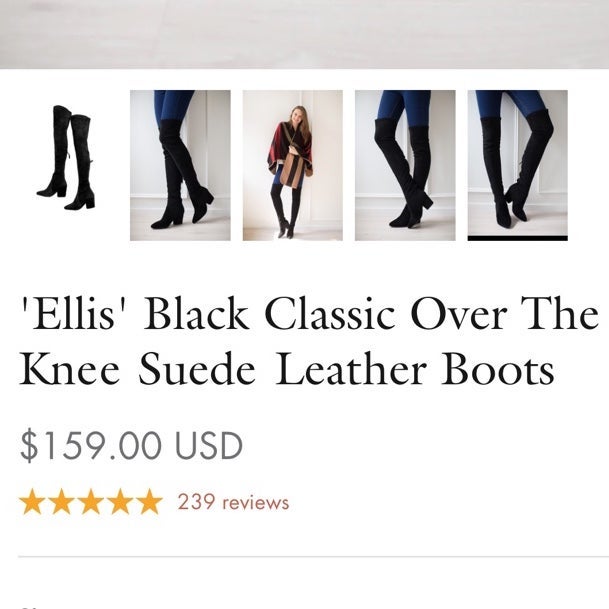This screenshot has height=609, width=609.
Task: Click the black selection bar under last thumbnail
Action: (518, 238)
